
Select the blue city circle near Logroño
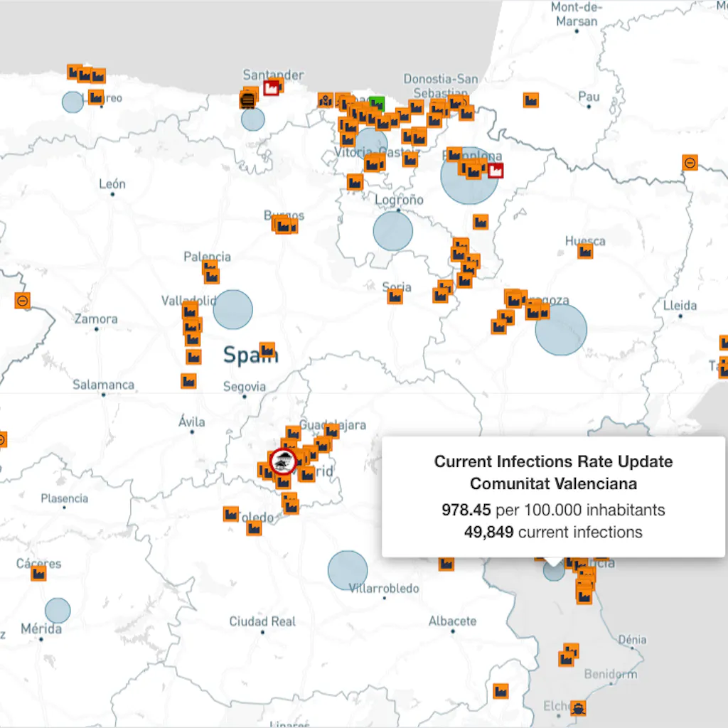tap(392, 232)
